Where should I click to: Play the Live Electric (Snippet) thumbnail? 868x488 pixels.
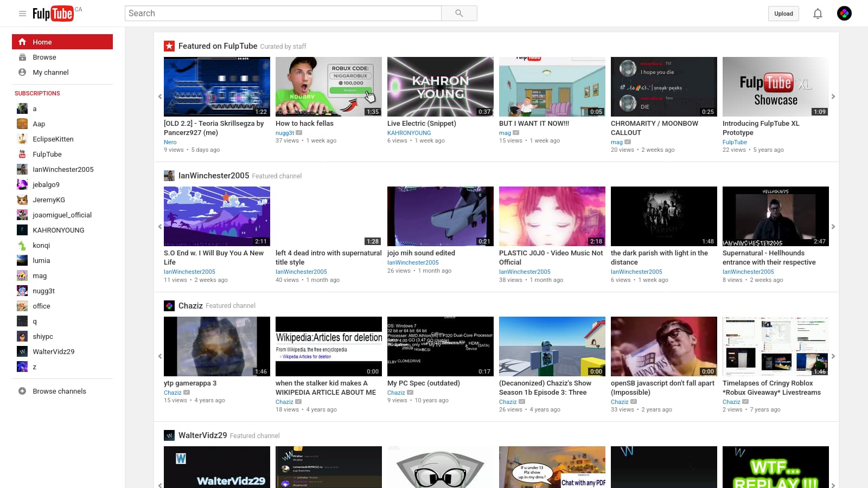click(440, 87)
